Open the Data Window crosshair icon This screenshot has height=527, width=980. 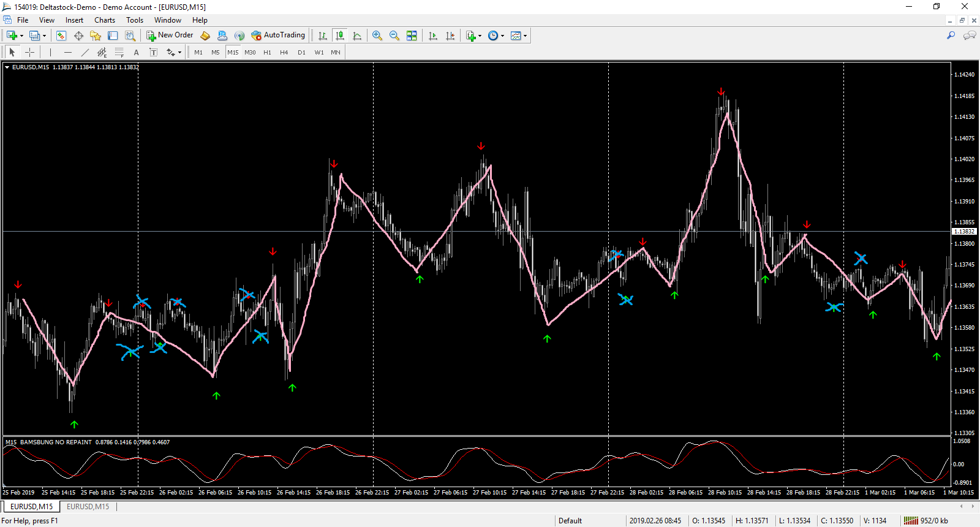click(x=78, y=36)
